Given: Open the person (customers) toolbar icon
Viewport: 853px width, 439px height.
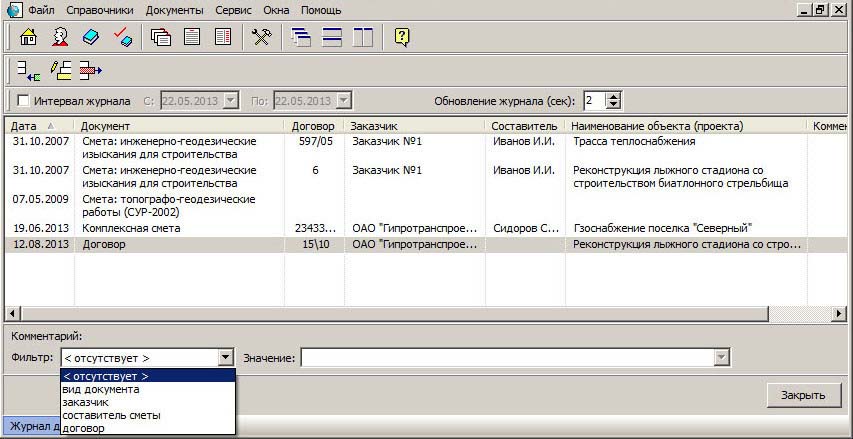Looking at the screenshot, I should pos(60,37).
